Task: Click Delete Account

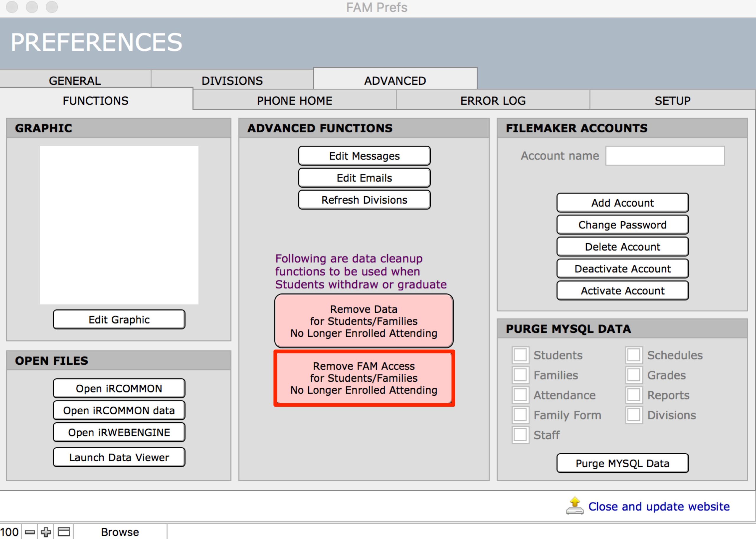Action: click(x=623, y=247)
